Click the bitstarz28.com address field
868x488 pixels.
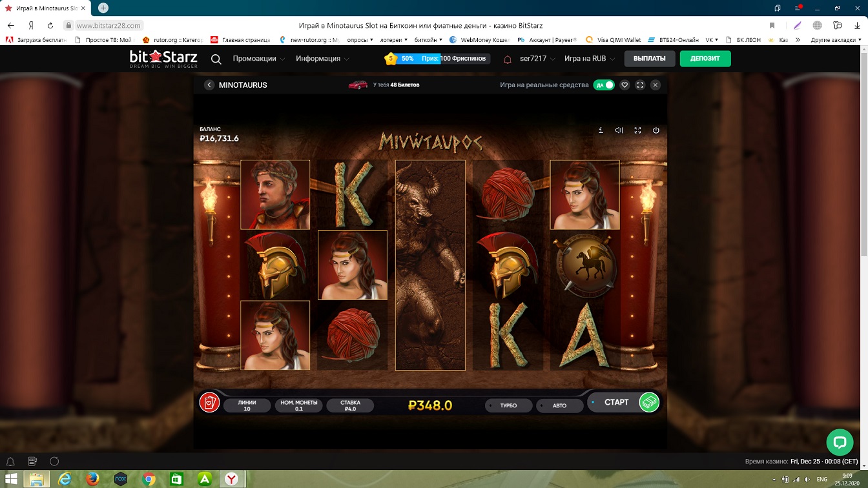pos(108,25)
